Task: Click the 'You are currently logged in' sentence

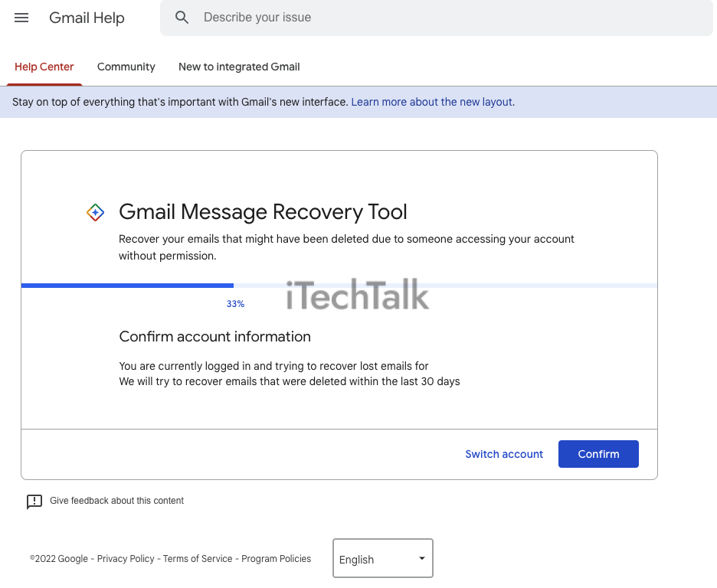Action: 274,366
